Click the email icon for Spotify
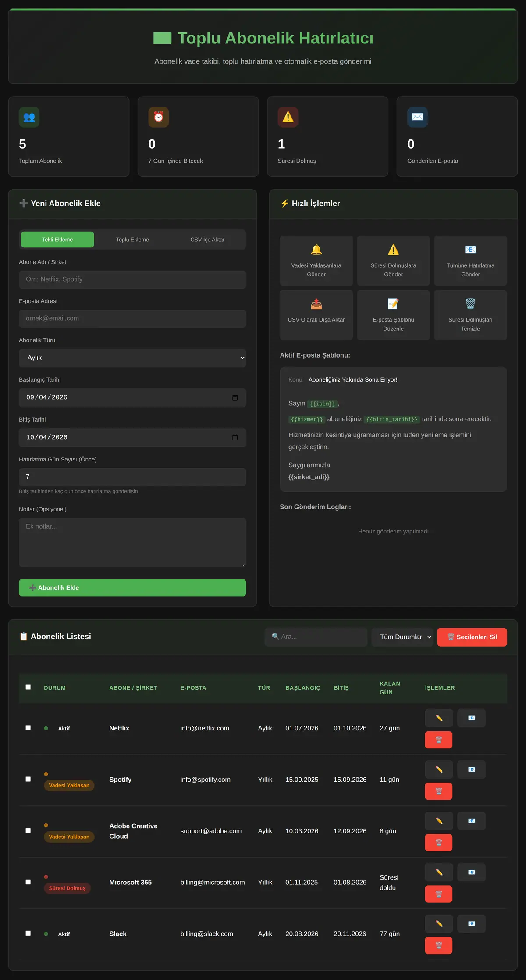 coord(471,769)
